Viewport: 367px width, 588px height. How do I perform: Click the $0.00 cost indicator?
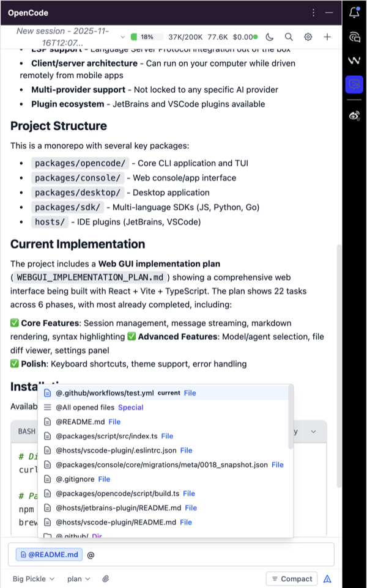tap(243, 37)
